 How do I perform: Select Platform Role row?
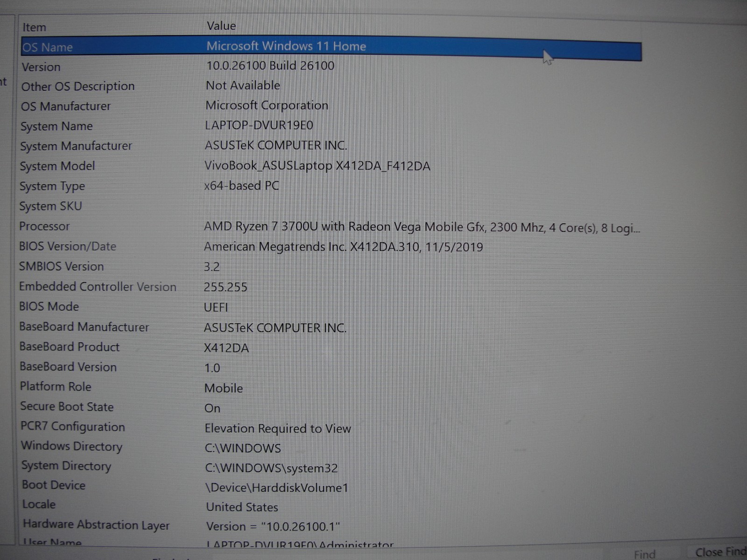pos(56,387)
